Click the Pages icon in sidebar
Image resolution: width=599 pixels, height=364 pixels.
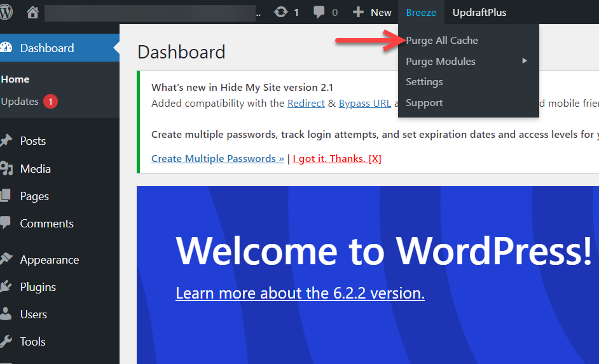[5, 196]
